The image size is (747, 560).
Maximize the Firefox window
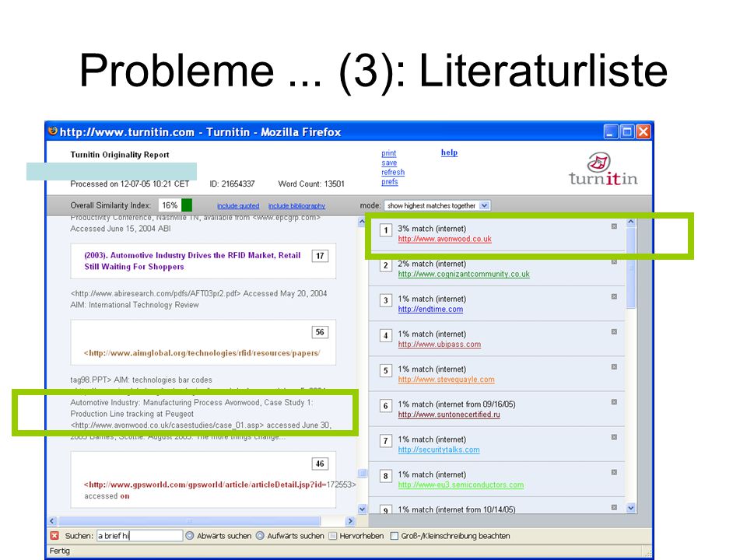(627, 131)
